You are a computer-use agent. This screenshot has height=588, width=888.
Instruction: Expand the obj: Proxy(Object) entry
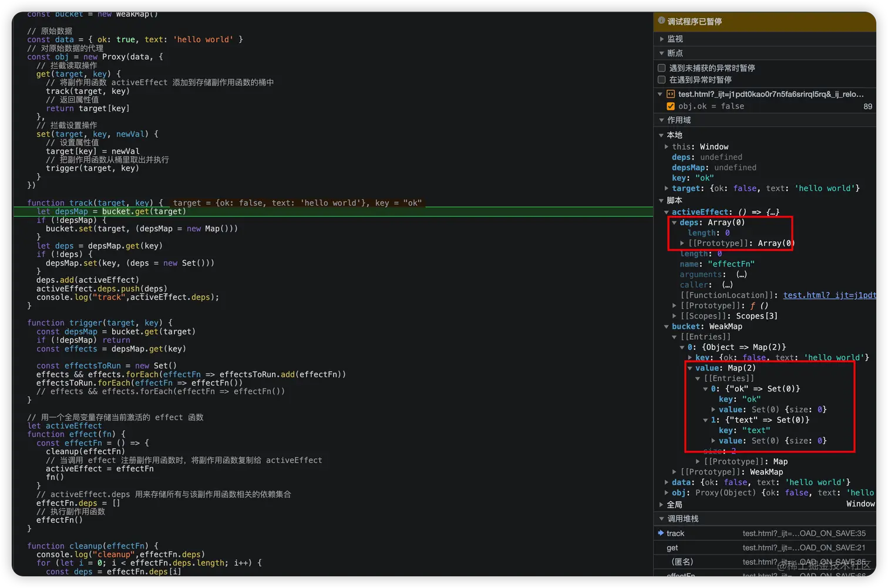[667, 493]
